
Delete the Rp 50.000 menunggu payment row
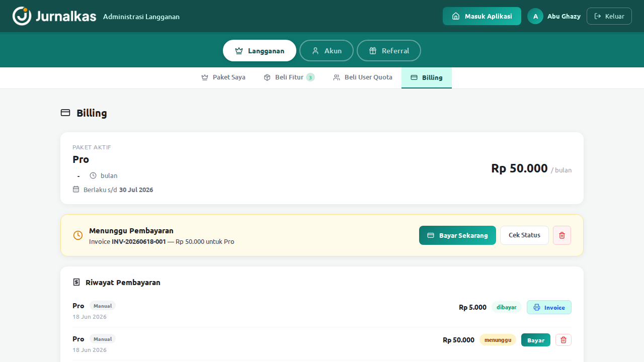click(563, 340)
